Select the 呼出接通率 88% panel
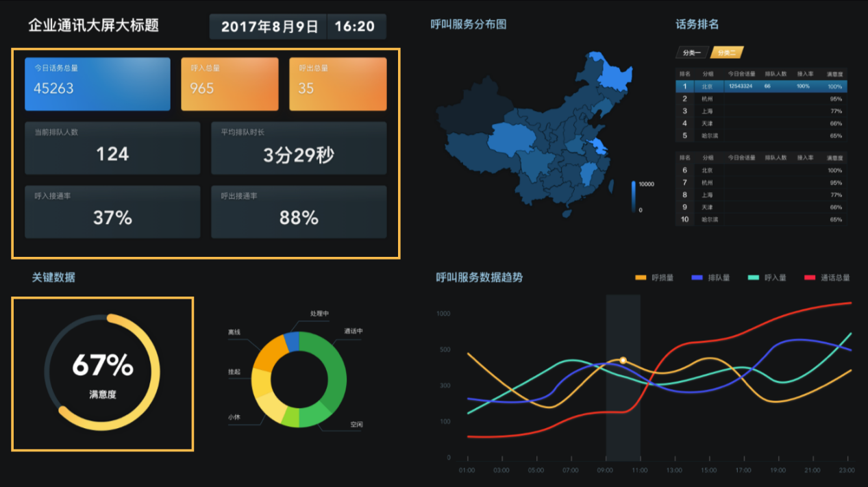 pyautogui.click(x=299, y=212)
